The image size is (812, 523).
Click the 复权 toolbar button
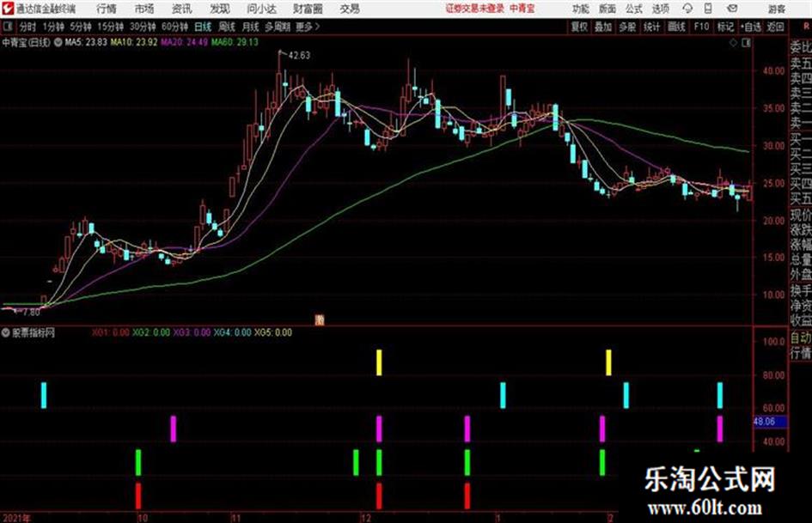[x=579, y=27]
